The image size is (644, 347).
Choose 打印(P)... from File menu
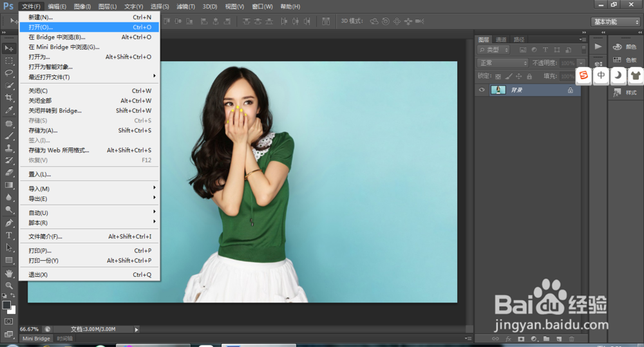(90, 250)
